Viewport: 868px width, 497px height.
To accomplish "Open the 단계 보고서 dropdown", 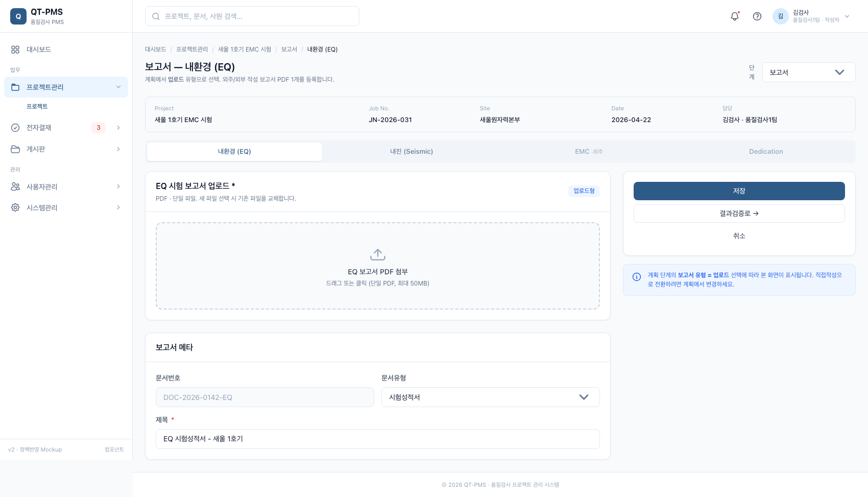I will (x=809, y=73).
